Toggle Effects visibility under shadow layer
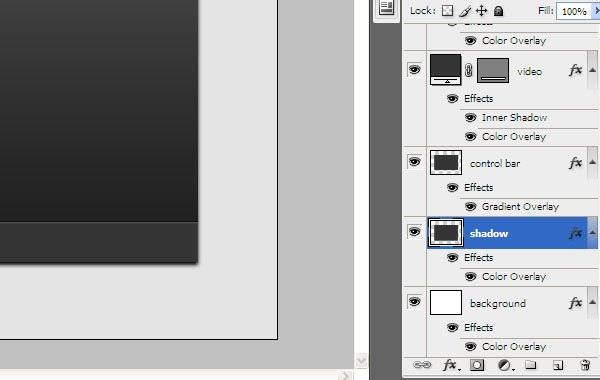 point(452,258)
